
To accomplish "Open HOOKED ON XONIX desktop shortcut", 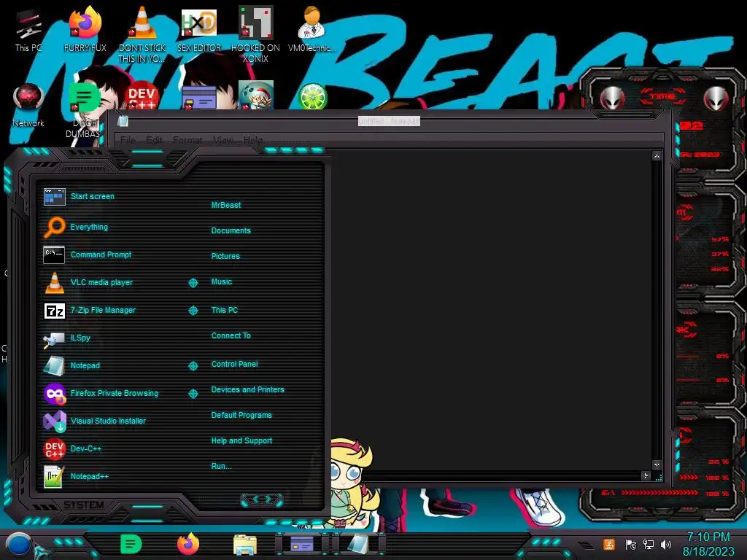I will pos(255,34).
